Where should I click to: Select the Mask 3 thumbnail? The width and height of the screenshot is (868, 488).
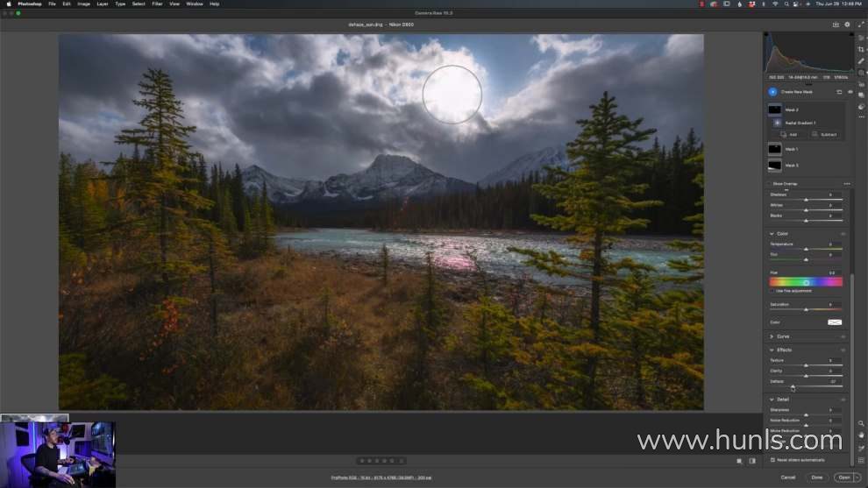(774, 166)
